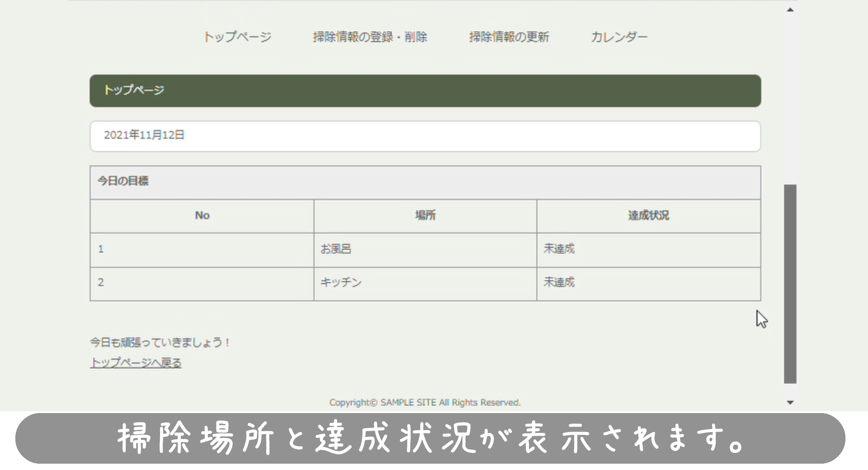Select the キッチン cell
Image resolution: width=868 pixels, height=470 pixels.
425,283
